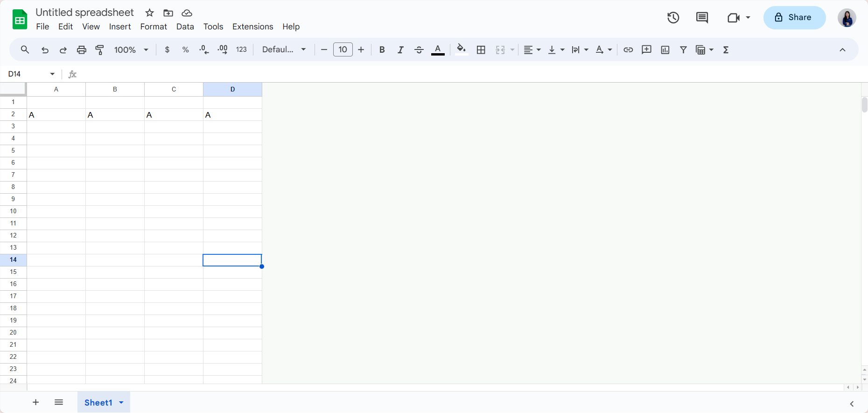Increase font size with plus button
This screenshot has height=413, width=868.
361,49
